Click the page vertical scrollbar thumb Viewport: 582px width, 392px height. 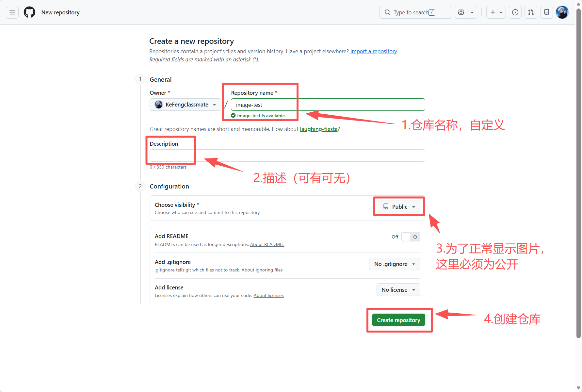pos(578,173)
